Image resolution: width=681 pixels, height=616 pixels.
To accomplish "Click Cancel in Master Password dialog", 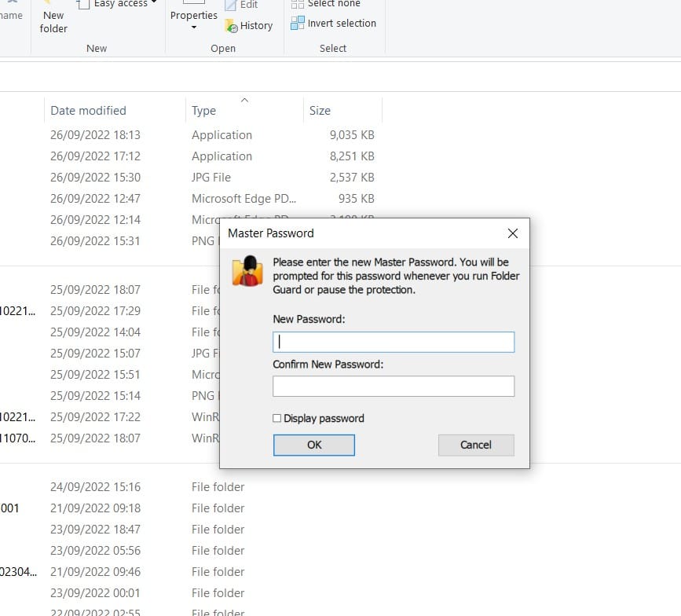I will point(476,445).
